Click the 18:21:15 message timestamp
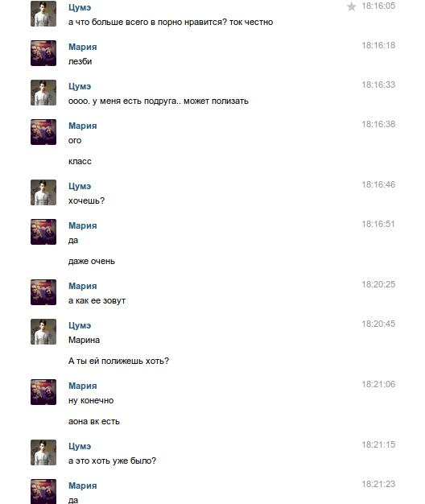Viewport: 425px width, 504px height. [x=378, y=444]
